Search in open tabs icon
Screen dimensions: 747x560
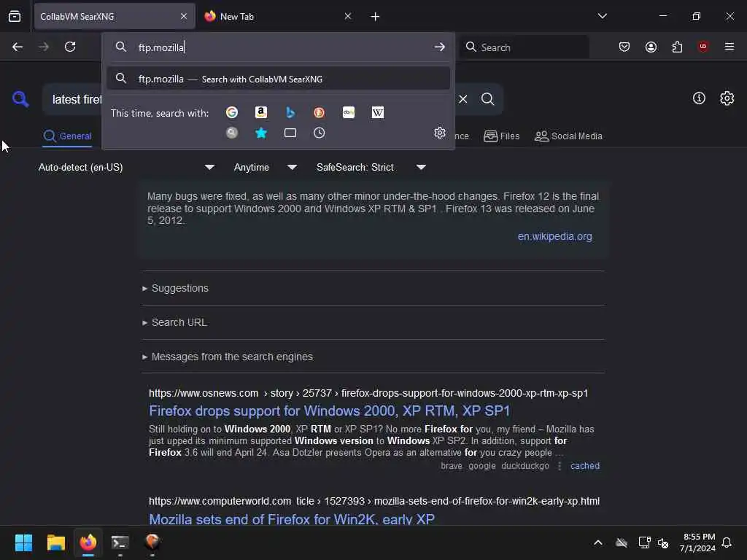[x=290, y=133]
